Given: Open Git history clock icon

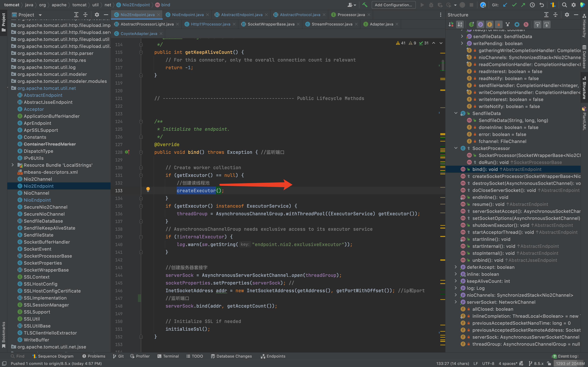Looking at the screenshot, I should tap(532, 5).
